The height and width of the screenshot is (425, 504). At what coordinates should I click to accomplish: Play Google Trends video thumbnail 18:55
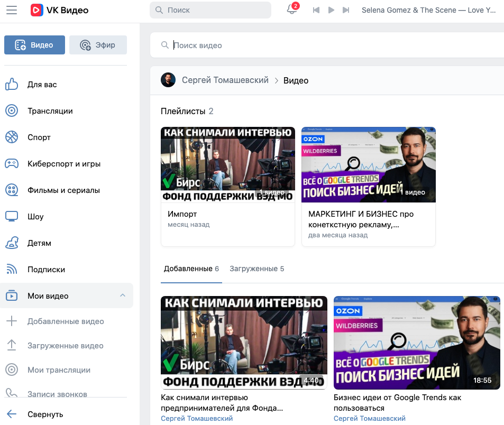(417, 343)
